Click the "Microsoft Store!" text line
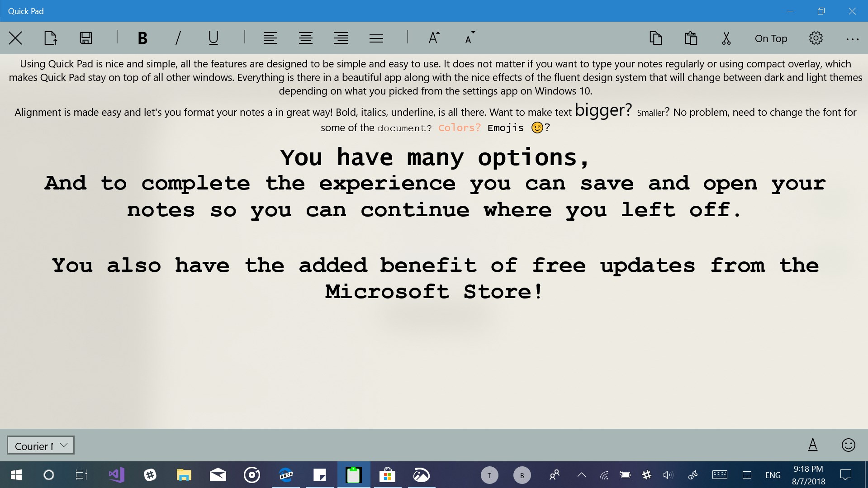This screenshot has width=868, height=488. (x=434, y=292)
